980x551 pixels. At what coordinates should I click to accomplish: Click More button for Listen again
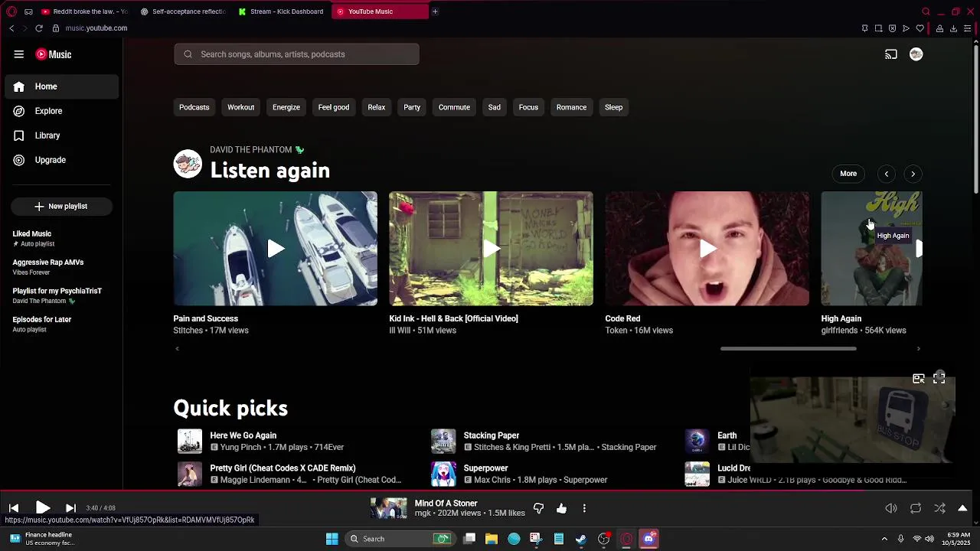(x=848, y=174)
